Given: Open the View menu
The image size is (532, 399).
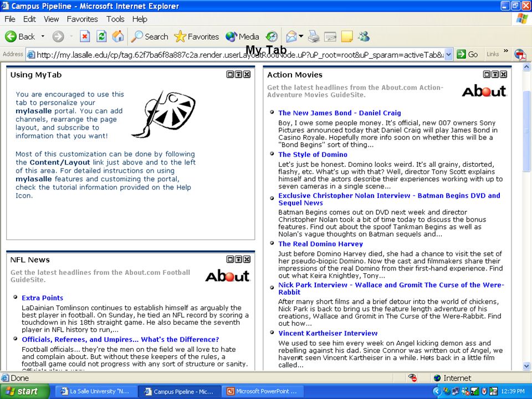Looking at the screenshot, I should coord(51,19).
